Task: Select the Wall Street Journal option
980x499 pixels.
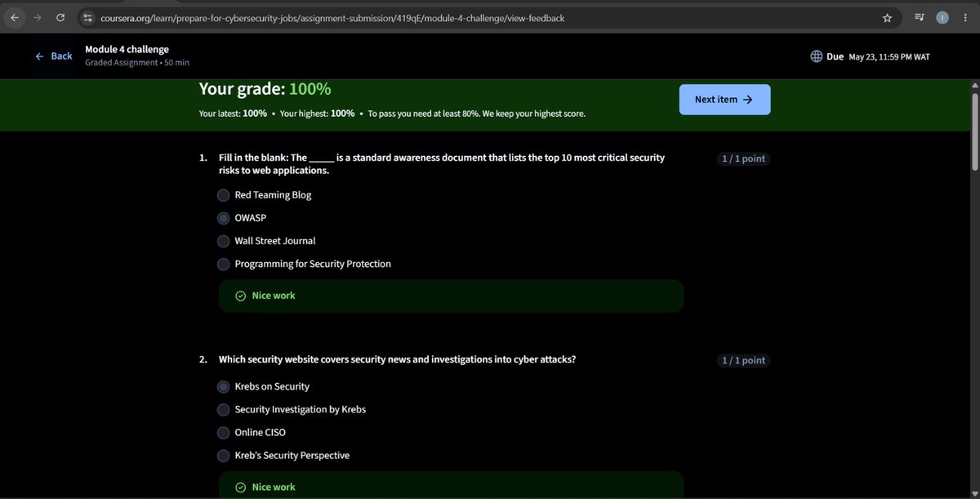Action: coord(223,241)
